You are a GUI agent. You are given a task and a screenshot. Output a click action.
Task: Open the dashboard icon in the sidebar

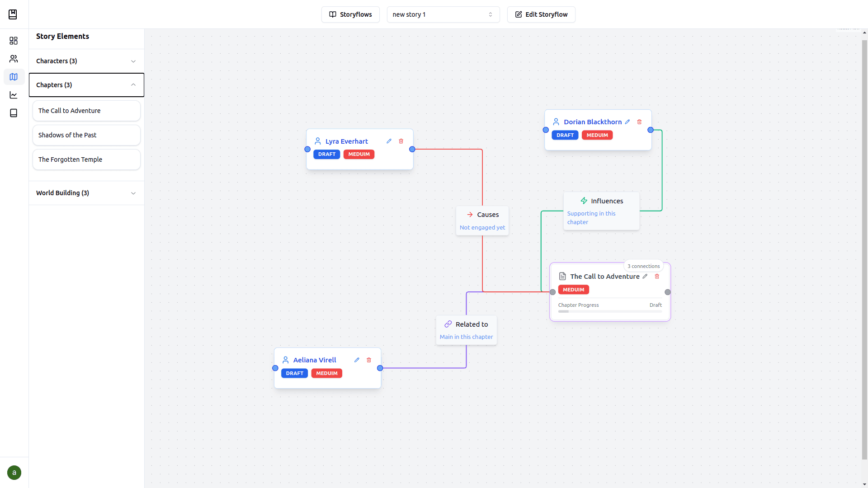(x=14, y=41)
